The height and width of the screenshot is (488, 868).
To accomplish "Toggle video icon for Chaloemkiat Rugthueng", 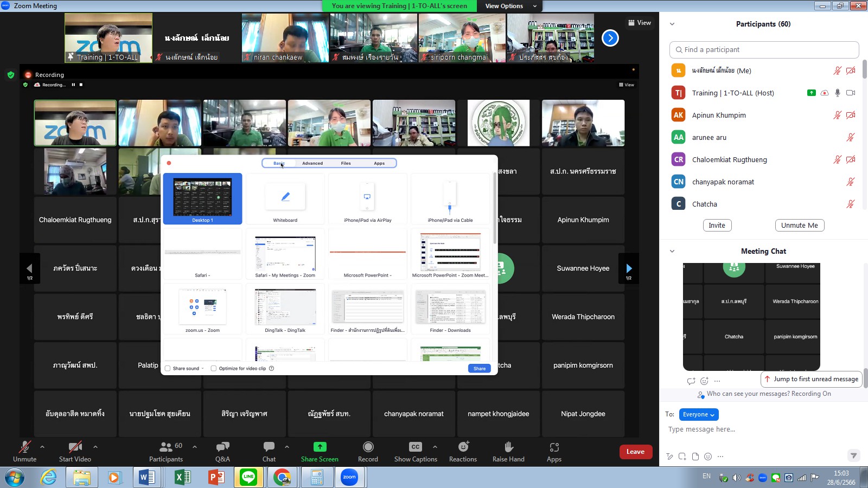I will pos(851,159).
